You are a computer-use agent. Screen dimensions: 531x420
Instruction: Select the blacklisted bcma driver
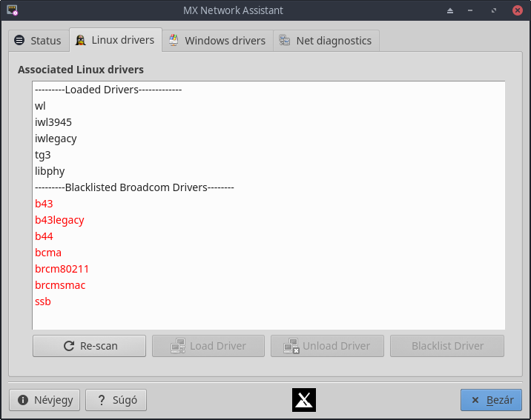268,253
